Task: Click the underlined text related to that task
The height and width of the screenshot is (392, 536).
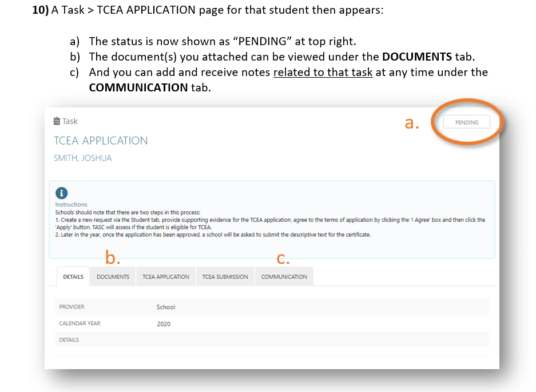Action: click(323, 72)
